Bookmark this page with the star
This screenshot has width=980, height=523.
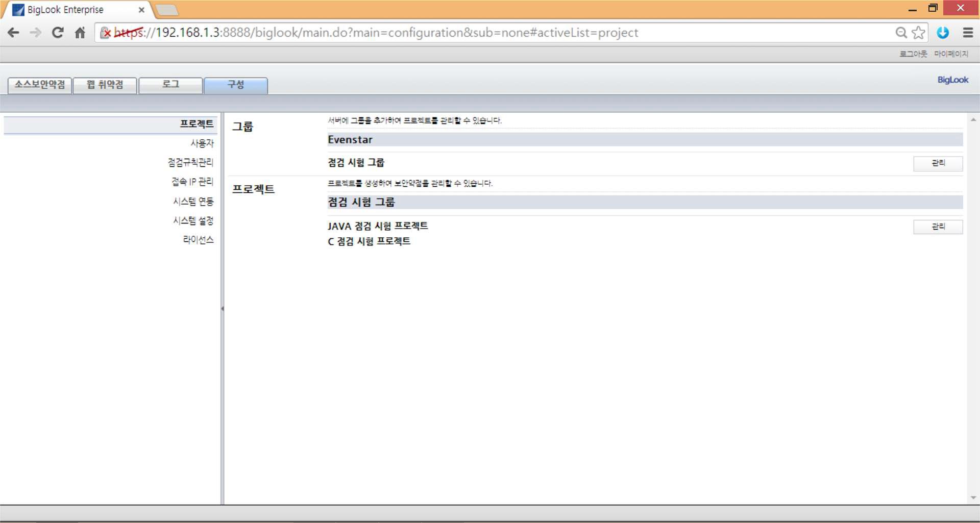(x=918, y=33)
